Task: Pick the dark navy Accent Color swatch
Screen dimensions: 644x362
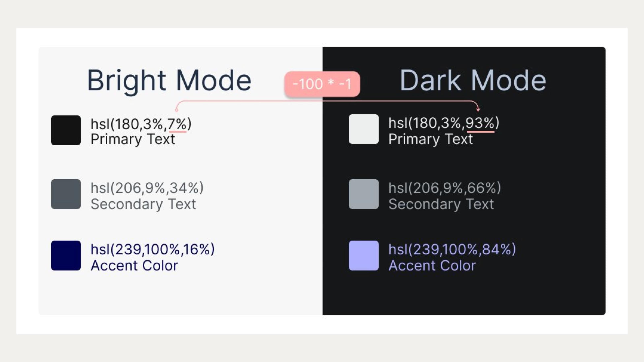Action: (66, 256)
